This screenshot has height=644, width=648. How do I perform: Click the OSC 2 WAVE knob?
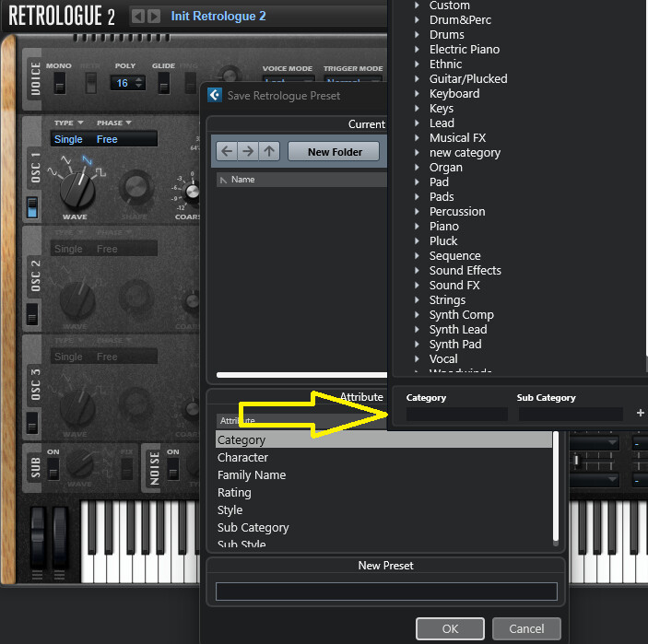(77, 300)
